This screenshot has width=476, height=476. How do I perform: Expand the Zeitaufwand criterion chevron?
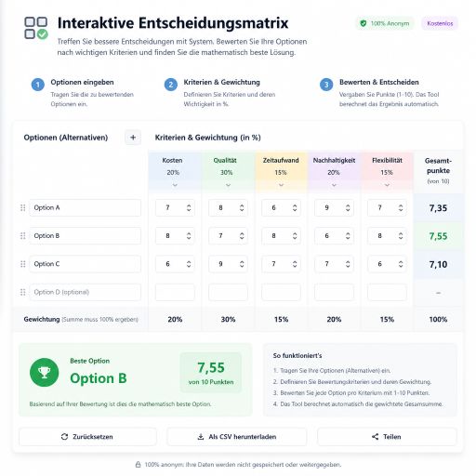click(x=281, y=185)
